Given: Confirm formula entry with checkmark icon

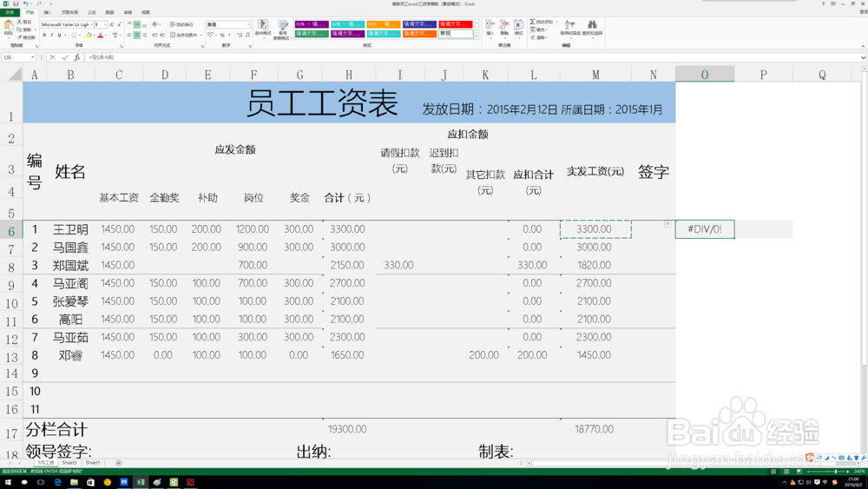Looking at the screenshot, I should 65,57.
